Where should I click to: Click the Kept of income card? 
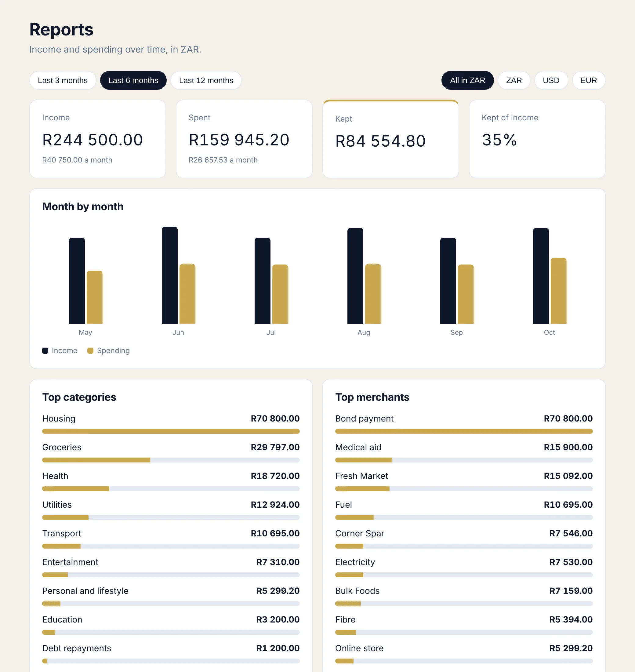(537, 139)
